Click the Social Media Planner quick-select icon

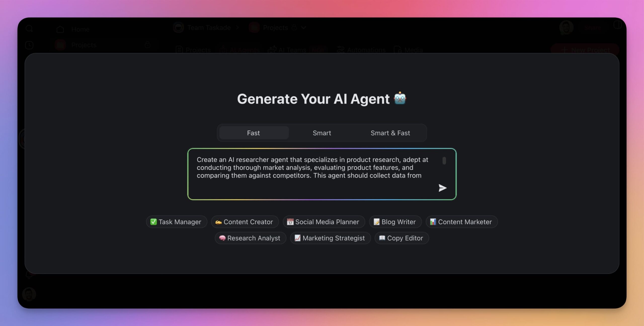point(324,221)
